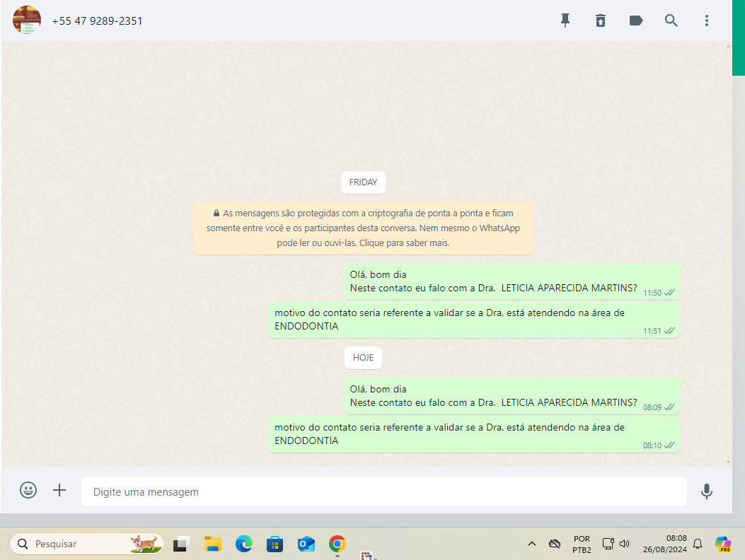The height and width of the screenshot is (560, 745).
Task: Delete the chat using trash icon
Action: [601, 21]
